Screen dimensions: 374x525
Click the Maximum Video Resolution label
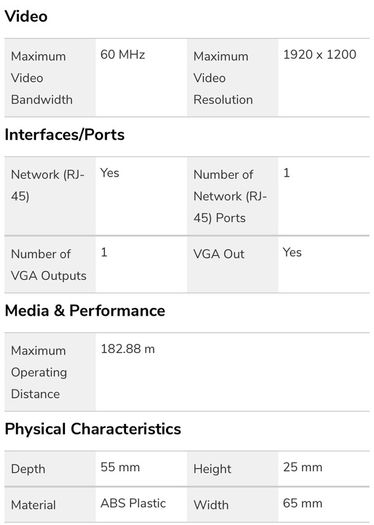223,78
